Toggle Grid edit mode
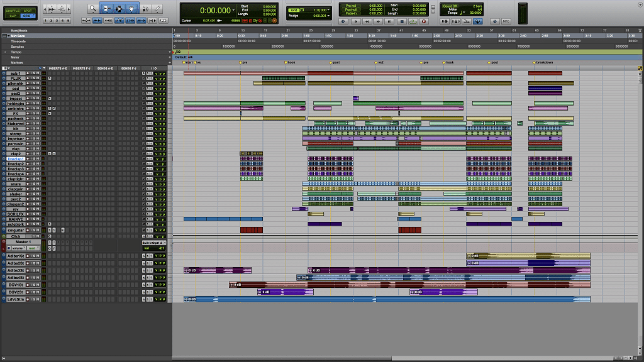Image resolution: width=644 pixels, height=362 pixels. [x=28, y=16]
